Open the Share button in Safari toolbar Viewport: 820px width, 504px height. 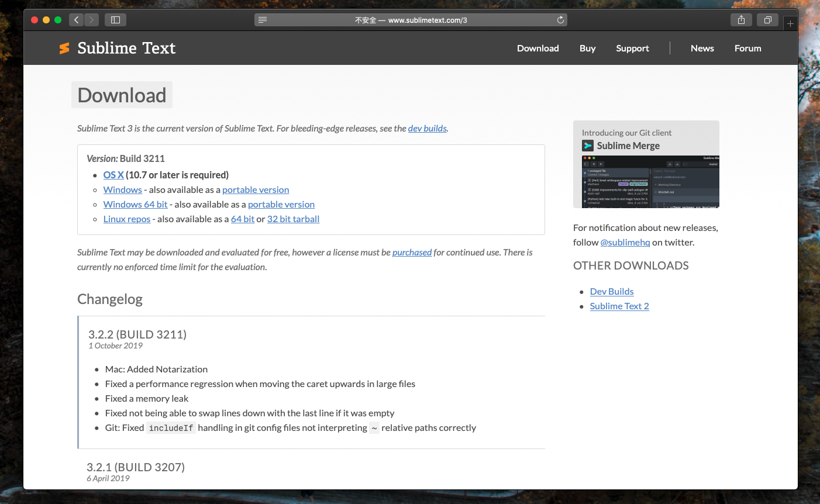pos(741,20)
